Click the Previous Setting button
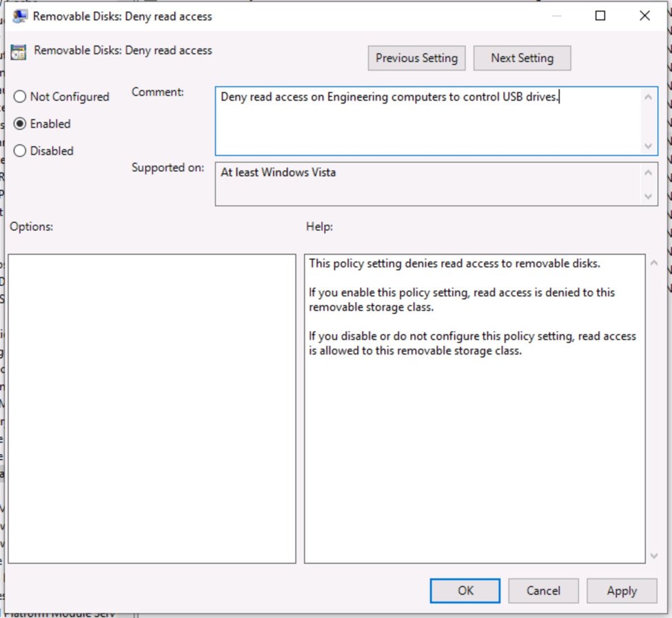 416,58
